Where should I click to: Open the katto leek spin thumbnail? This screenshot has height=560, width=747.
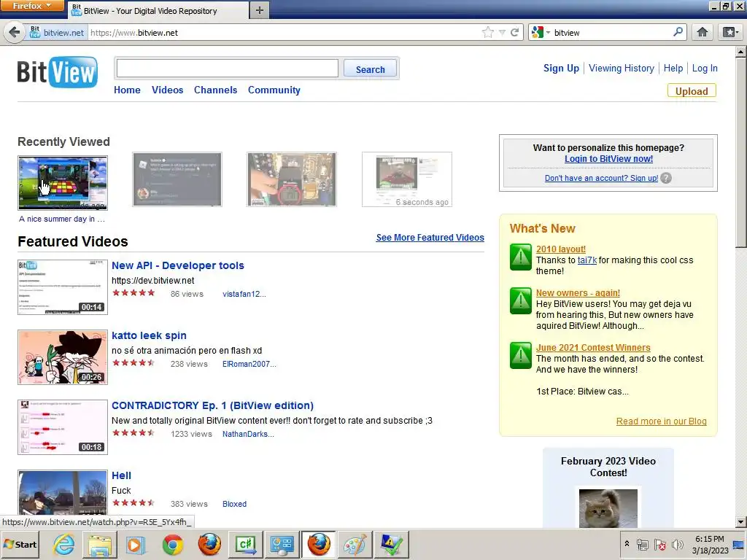click(63, 357)
